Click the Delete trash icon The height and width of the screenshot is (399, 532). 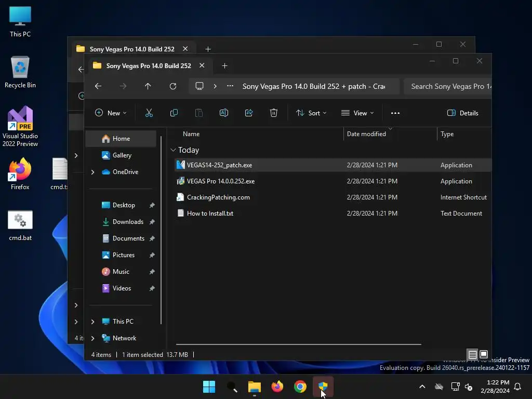tap(274, 113)
